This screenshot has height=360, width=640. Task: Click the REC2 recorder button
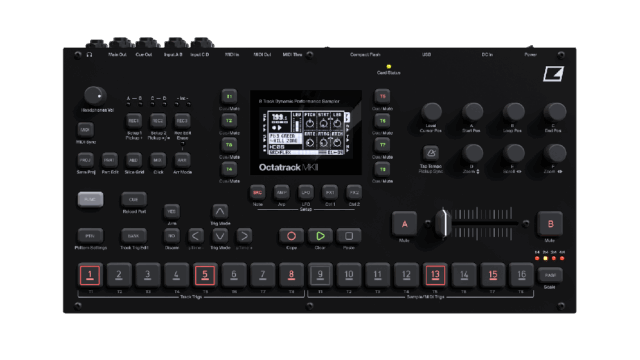tap(158, 121)
